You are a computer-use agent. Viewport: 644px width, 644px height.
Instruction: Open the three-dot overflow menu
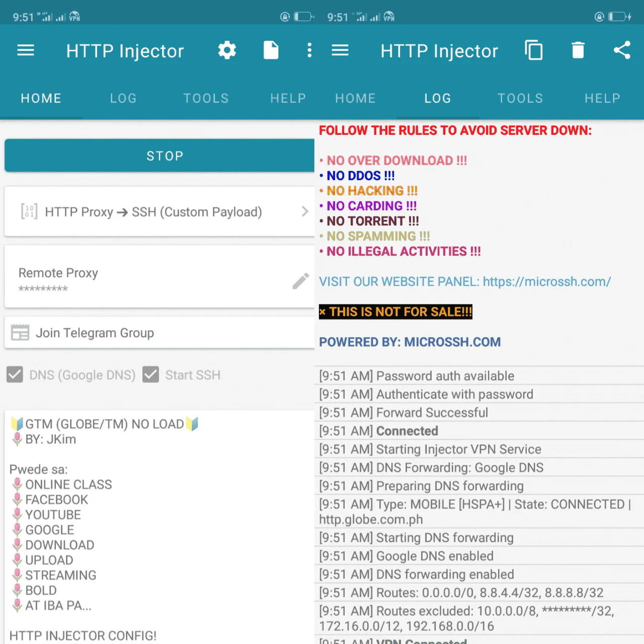(309, 50)
